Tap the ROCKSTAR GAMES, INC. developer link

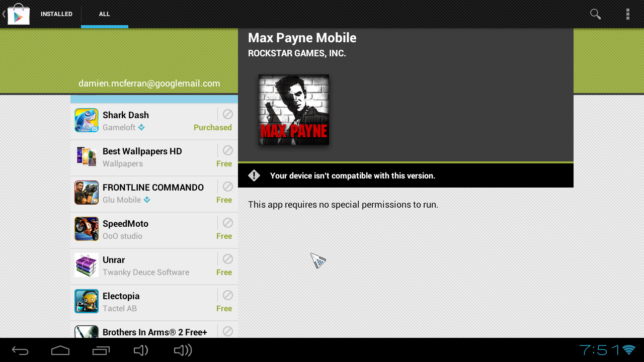(x=297, y=53)
